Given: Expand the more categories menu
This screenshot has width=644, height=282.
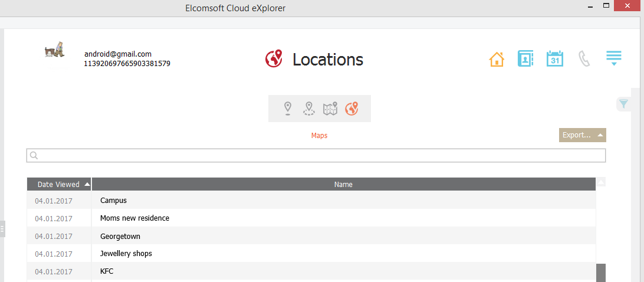Looking at the screenshot, I should tap(614, 58).
